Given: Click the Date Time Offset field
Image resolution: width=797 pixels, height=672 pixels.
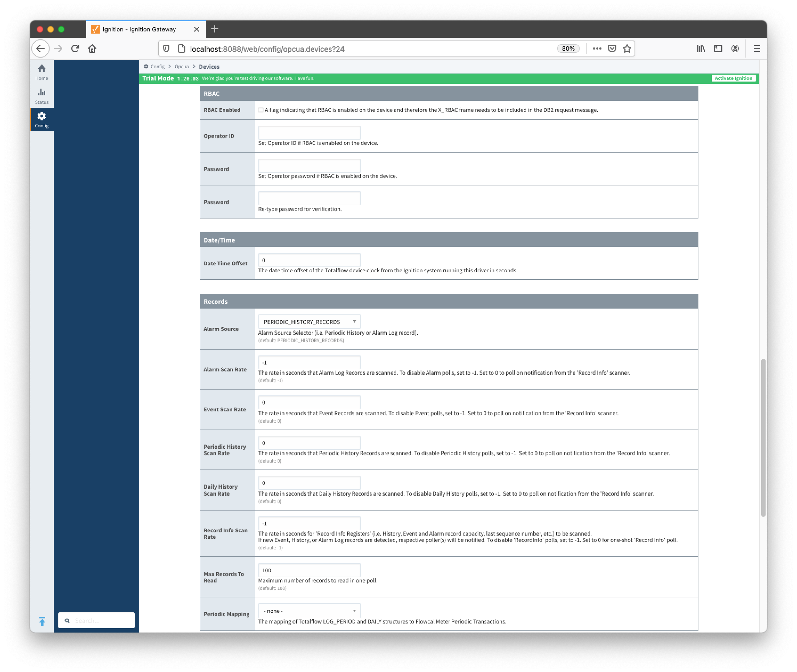Looking at the screenshot, I should point(309,260).
